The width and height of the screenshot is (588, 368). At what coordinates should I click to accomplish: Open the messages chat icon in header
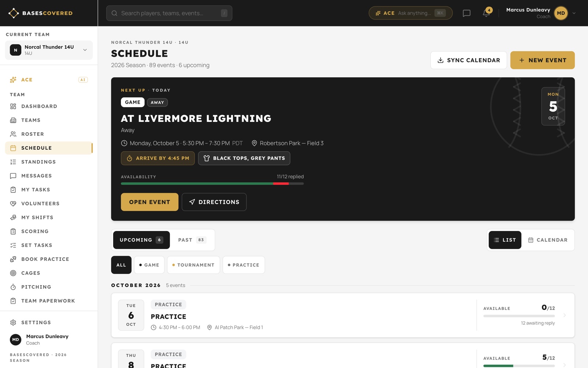pyautogui.click(x=466, y=13)
